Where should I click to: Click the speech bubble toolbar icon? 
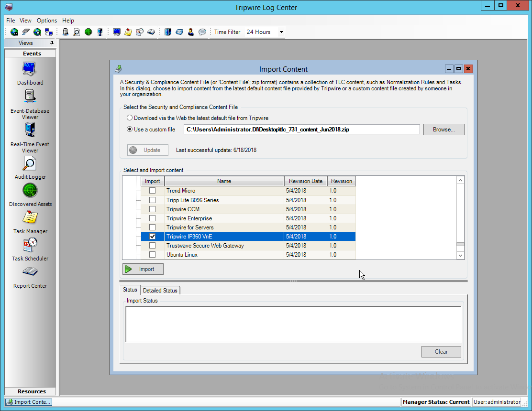coord(202,32)
